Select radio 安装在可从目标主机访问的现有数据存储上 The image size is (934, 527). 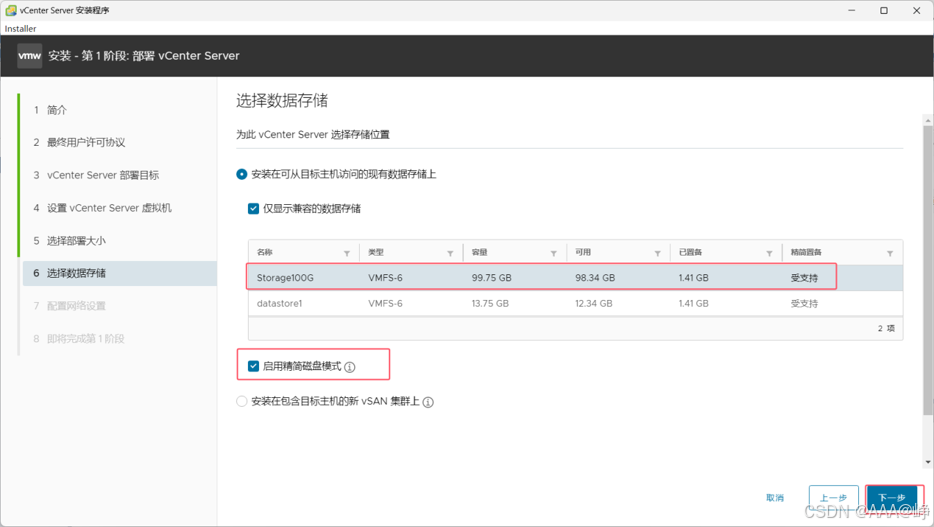click(x=242, y=174)
